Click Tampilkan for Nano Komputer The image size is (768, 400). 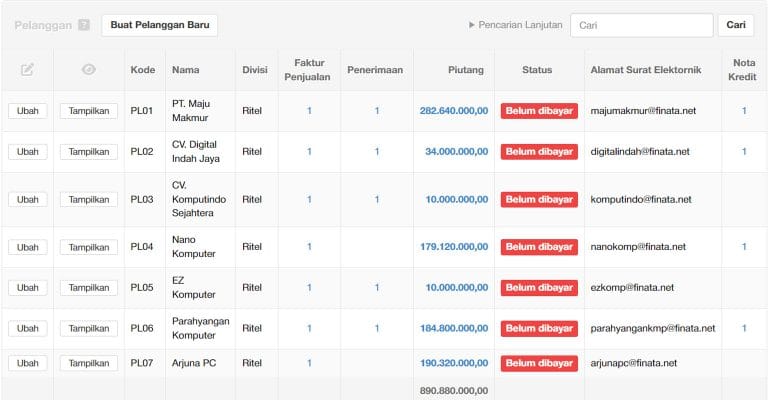pyautogui.click(x=89, y=247)
